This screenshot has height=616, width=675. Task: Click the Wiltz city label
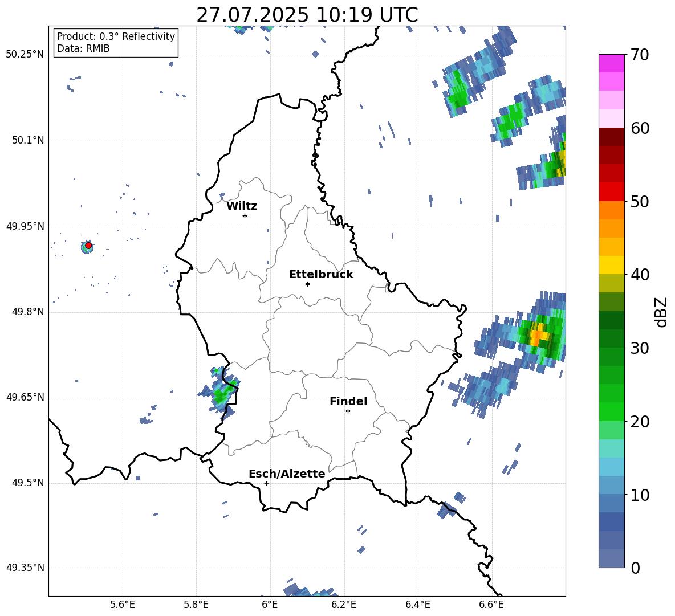(242, 206)
